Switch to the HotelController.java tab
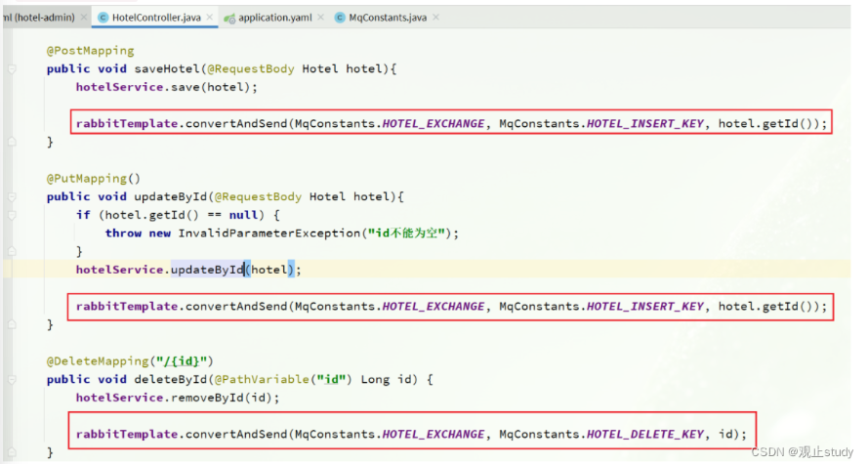 tap(156, 18)
